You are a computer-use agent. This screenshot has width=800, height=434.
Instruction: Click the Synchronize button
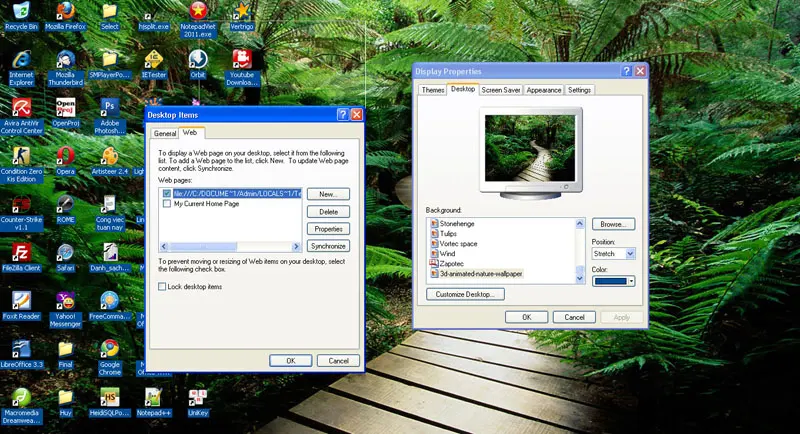328,246
